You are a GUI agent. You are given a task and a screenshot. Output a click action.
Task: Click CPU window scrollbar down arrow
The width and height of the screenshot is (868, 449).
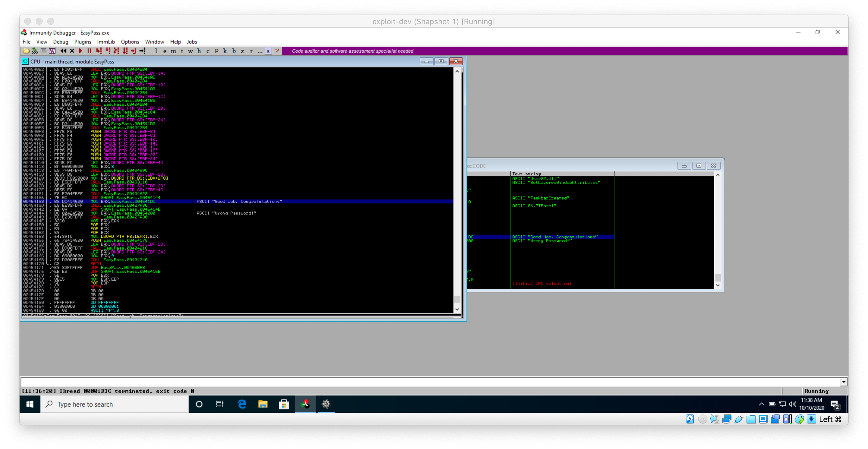click(457, 309)
